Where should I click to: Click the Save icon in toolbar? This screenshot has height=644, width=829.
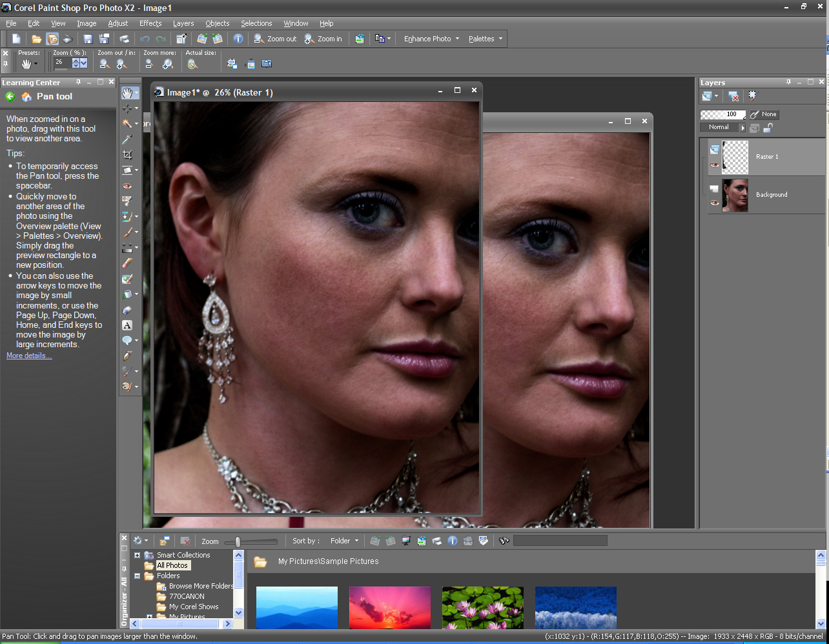coord(88,39)
